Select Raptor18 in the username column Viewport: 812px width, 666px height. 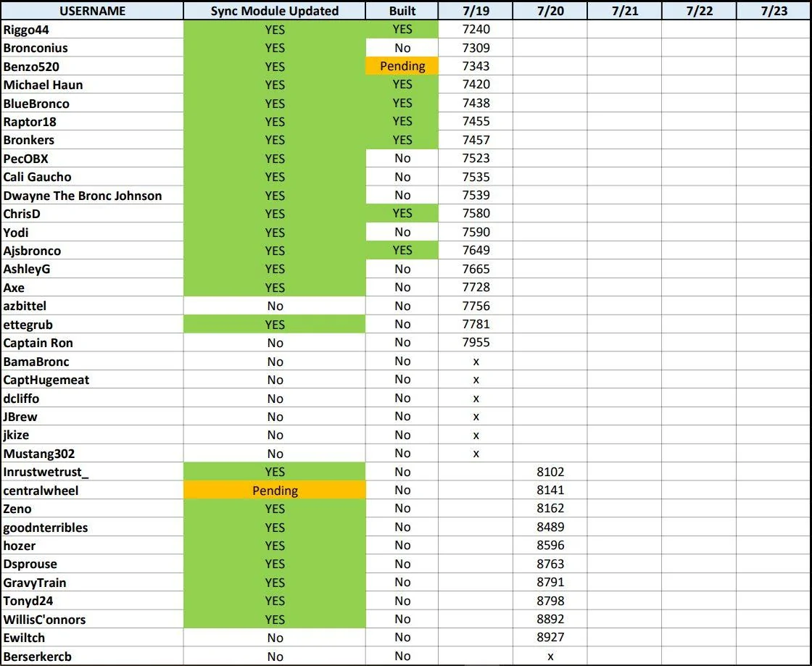(x=92, y=122)
